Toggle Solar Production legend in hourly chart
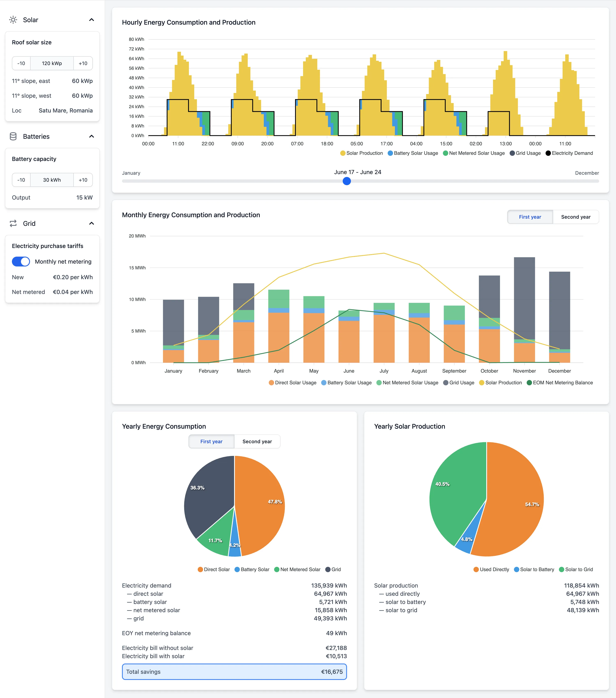616x698 pixels. [362, 153]
